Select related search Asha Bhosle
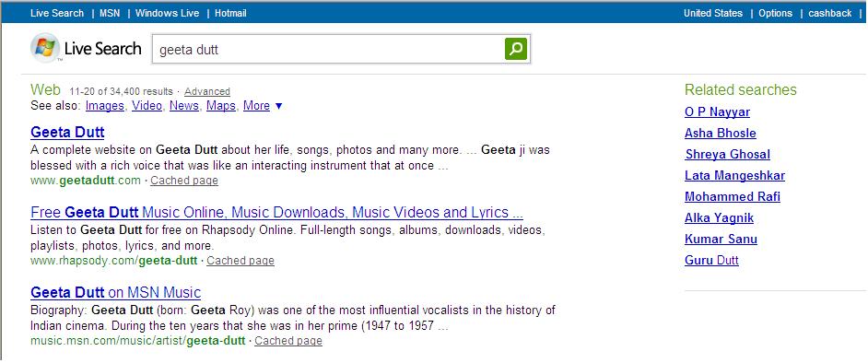 click(721, 134)
